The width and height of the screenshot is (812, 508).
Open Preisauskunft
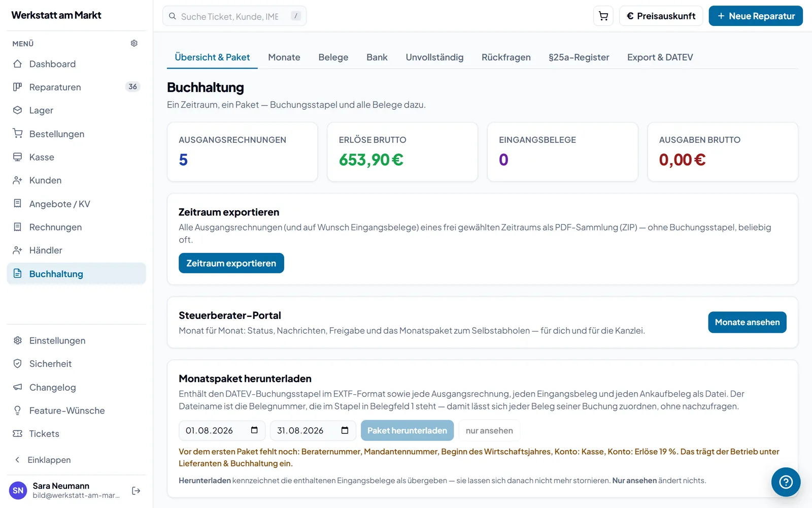(661, 16)
